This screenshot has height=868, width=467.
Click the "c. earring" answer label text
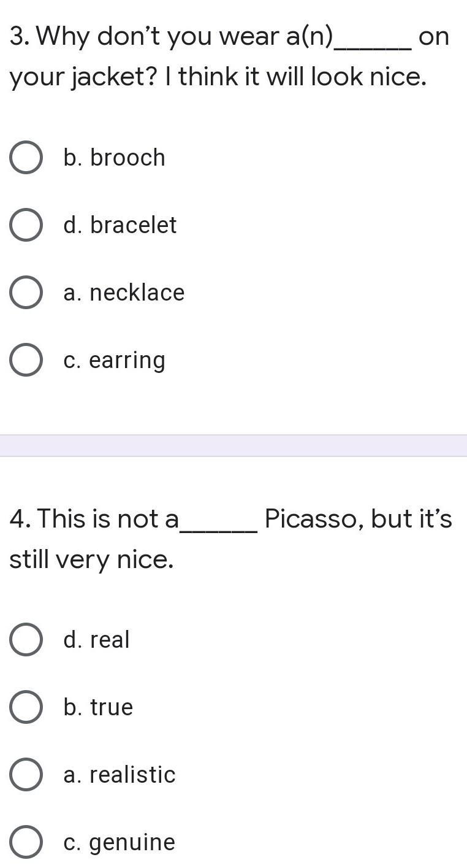114,360
